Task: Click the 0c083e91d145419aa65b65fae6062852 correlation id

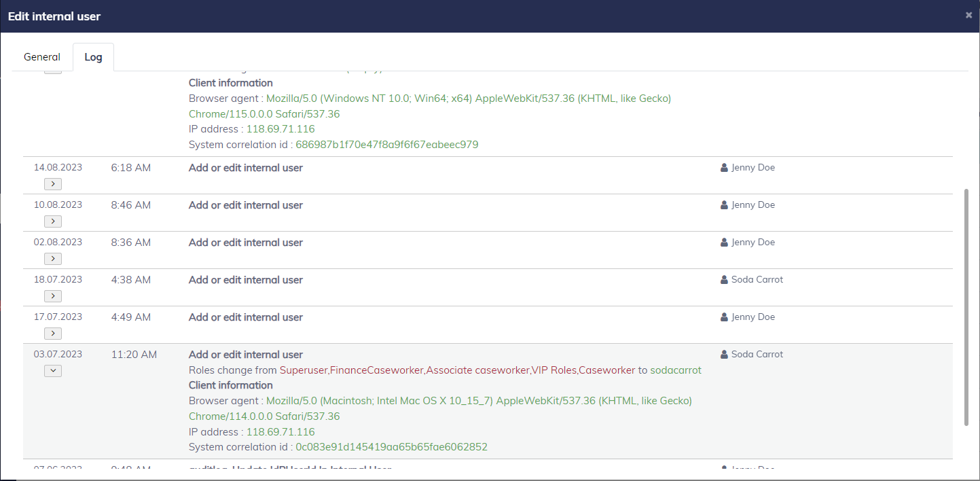Action: 391,447
